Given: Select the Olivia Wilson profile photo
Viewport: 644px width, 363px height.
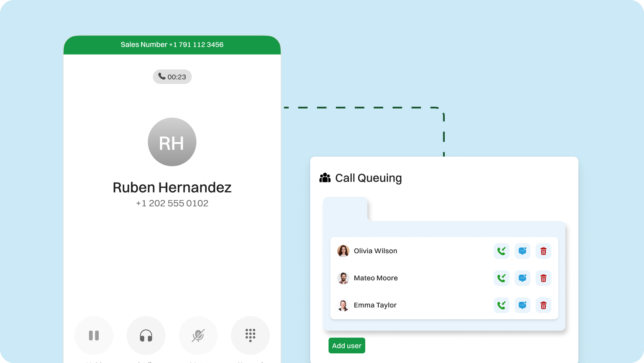Looking at the screenshot, I should click(x=343, y=251).
